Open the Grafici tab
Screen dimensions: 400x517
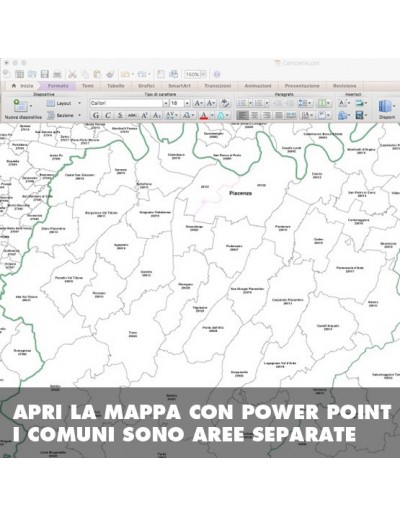(x=146, y=86)
